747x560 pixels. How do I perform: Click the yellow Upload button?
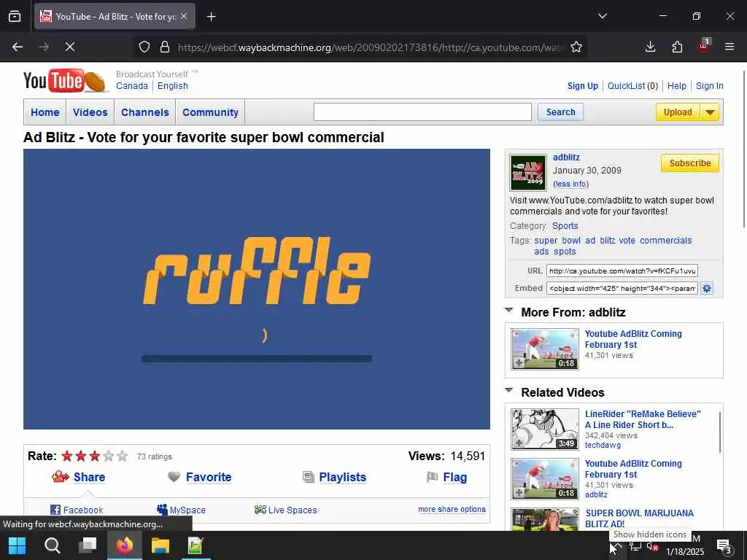[678, 112]
